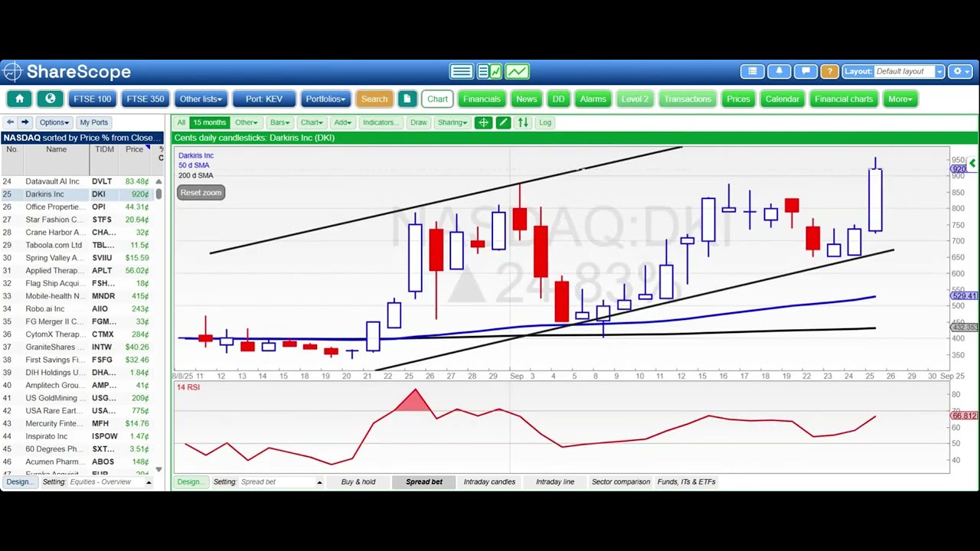Image resolution: width=980 pixels, height=551 pixels.
Task: Open the document notes icon beside Search
Action: [407, 99]
